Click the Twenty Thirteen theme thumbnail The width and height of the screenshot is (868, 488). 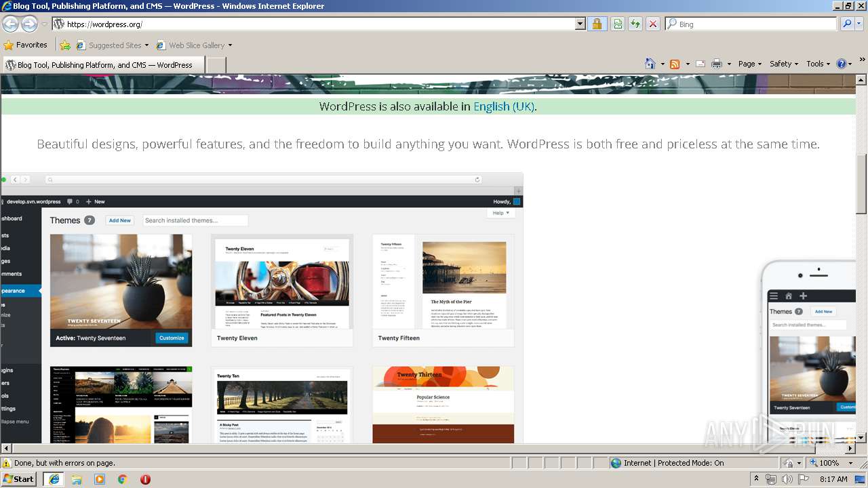[x=443, y=405]
